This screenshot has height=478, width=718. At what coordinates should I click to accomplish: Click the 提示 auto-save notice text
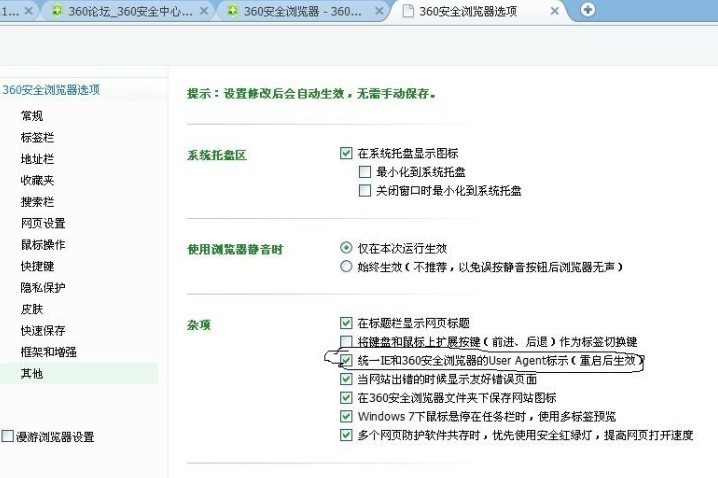tap(311, 93)
